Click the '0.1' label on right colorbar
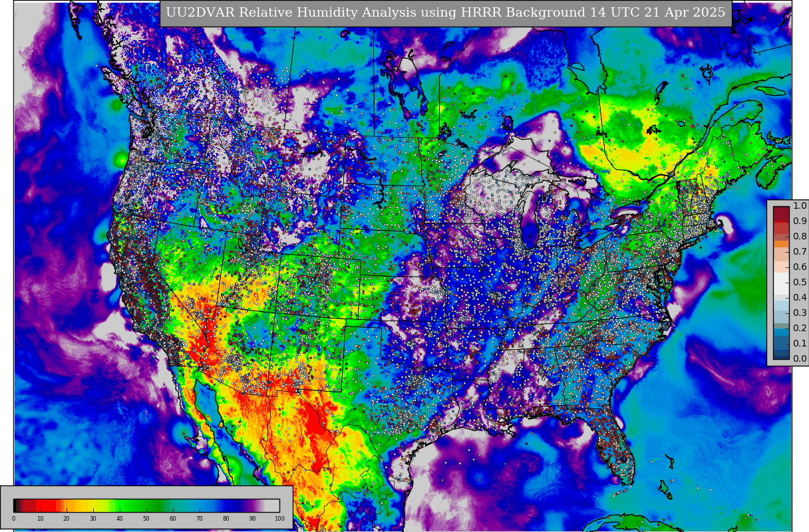The height and width of the screenshot is (532, 809). click(x=800, y=344)
